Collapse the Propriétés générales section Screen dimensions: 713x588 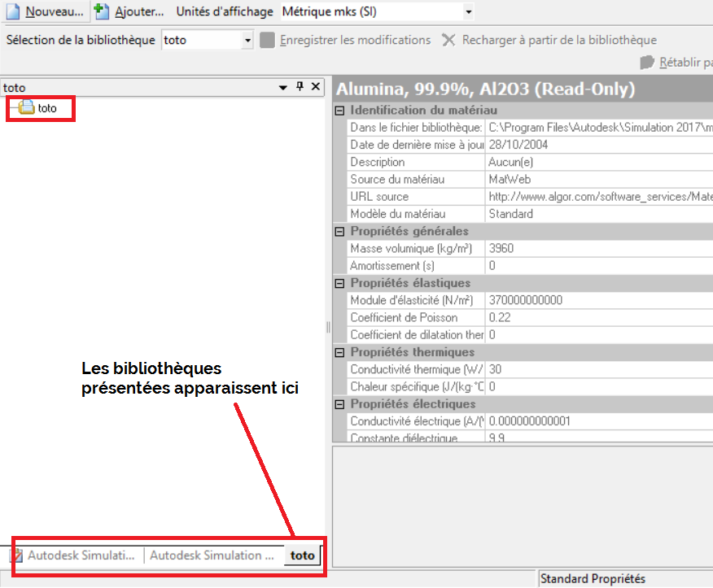click(x=340, y=231)
